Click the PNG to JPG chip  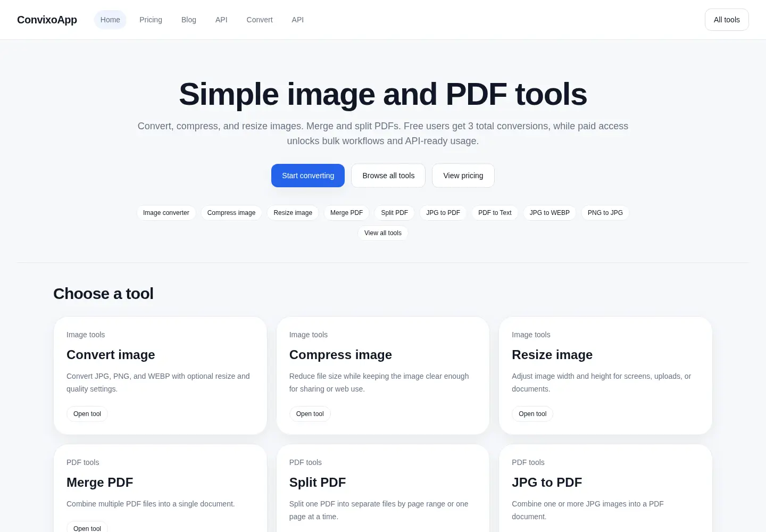click(605, 213)
